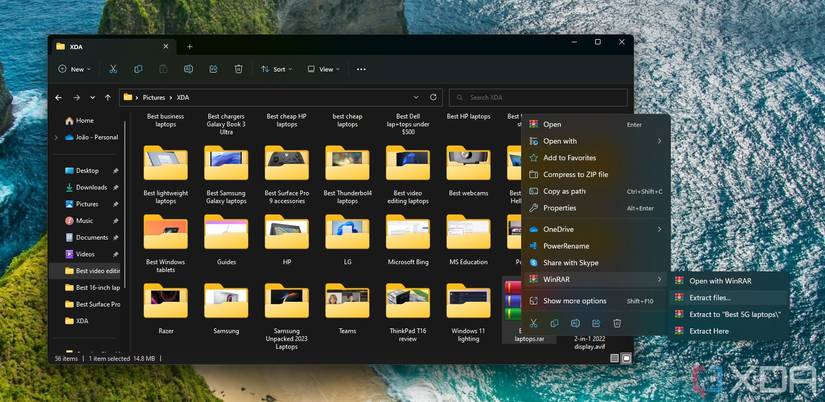Select the ThinkPad T16 review folder
This screenshot has width=825, height=402.
coord(408,300)
